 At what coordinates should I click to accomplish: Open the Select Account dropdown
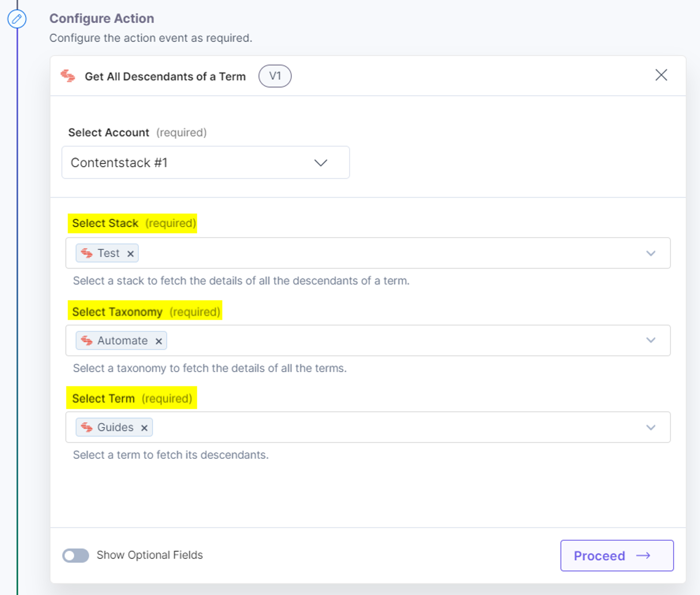205,163
